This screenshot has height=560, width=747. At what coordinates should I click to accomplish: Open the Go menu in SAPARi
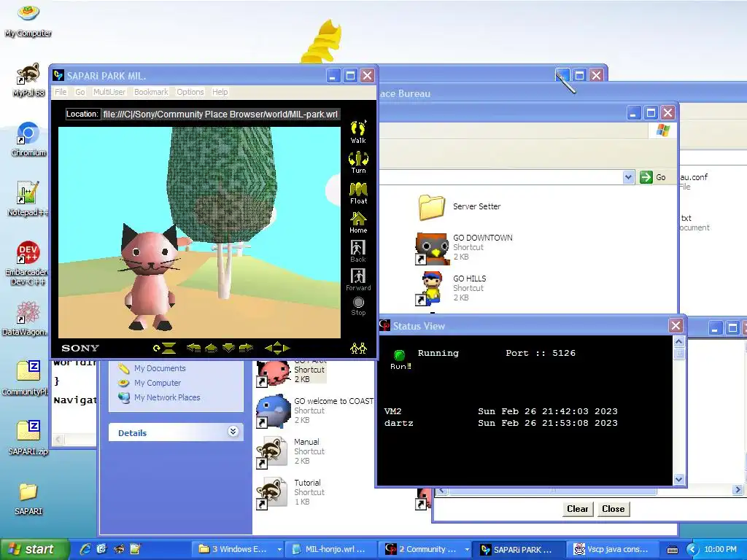click(x=80, y=92)
